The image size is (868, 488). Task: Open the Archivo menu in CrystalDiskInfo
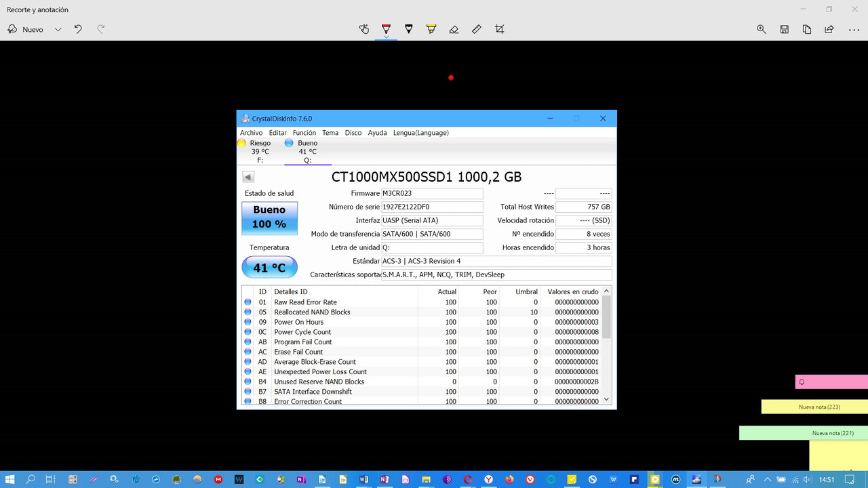pos(251,133)
